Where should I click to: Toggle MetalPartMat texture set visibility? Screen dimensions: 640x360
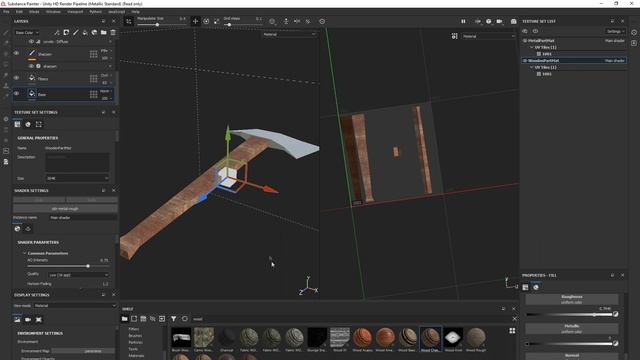point(525,41)
